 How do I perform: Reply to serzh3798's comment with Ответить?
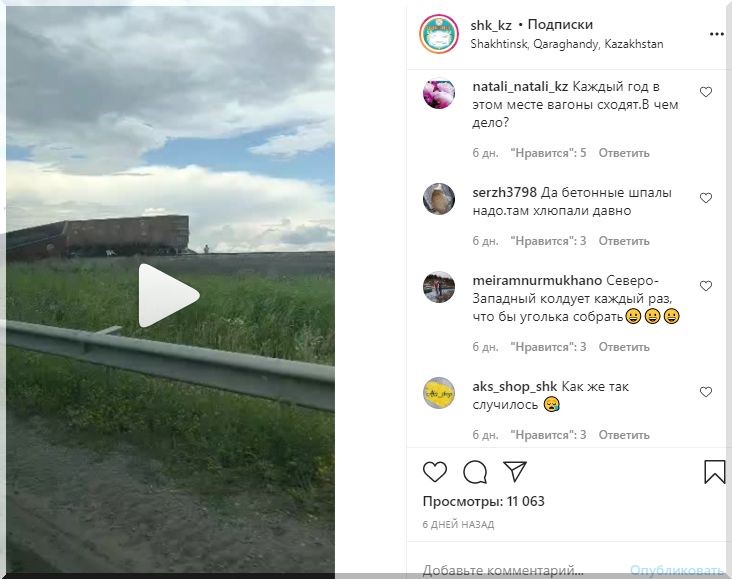tap(624, 241)
